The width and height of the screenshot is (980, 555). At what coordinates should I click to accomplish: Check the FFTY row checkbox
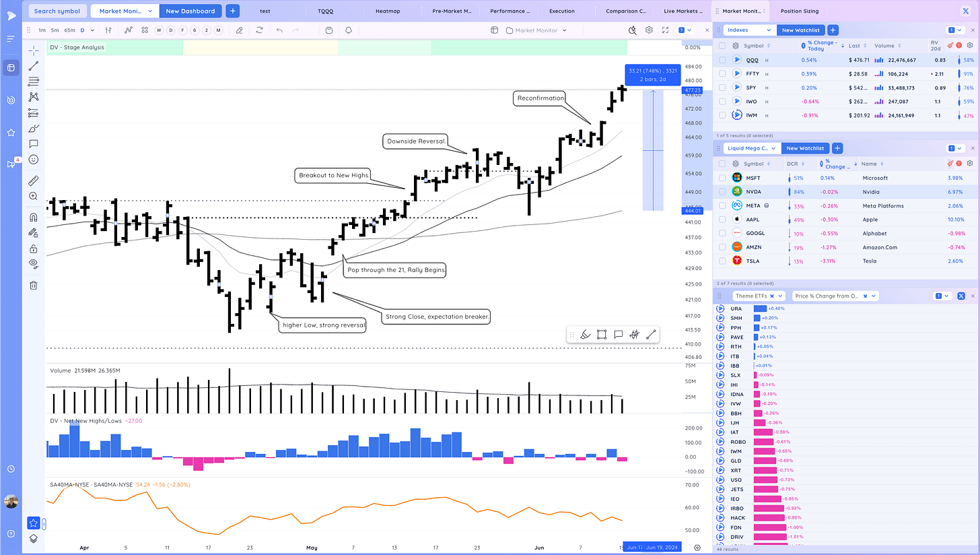(722, 73)
